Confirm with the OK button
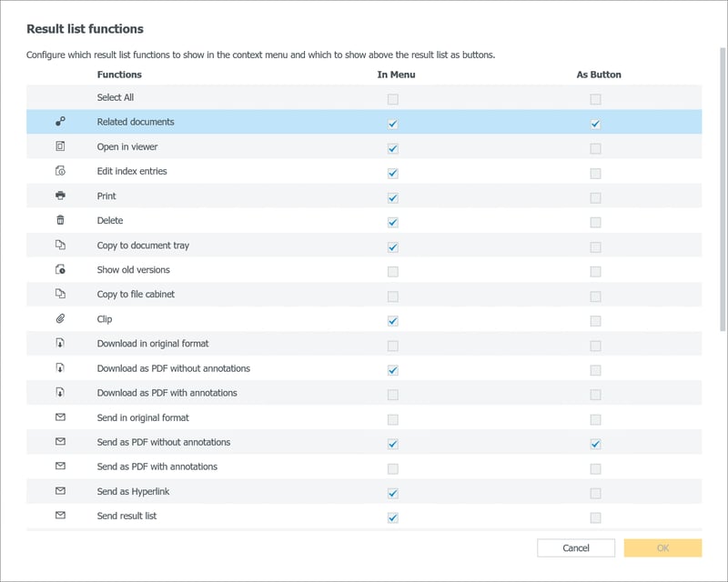The height and width of the screenshot is (582, 728). coord(662,548)
